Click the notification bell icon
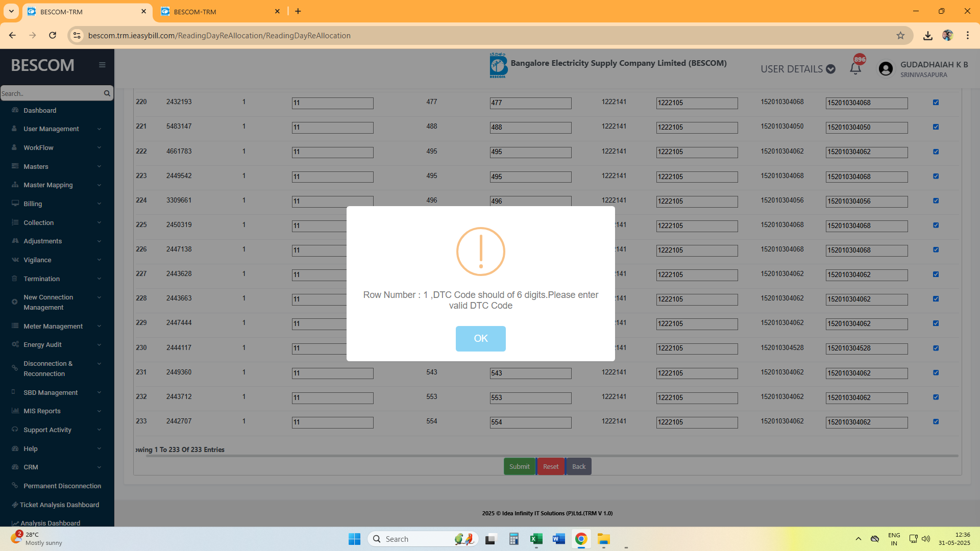 [855, 68]
